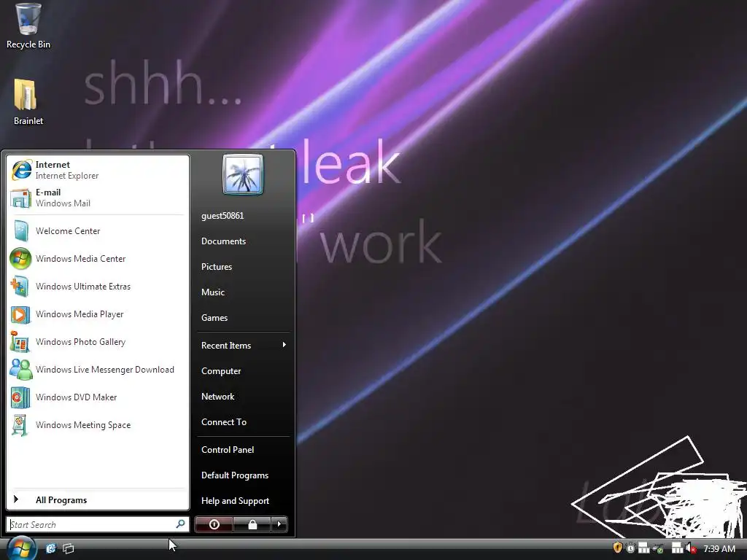This screenshot has width=747, height=560.
Task: Click the muted volume speaker icon
Action: point(691,548)
